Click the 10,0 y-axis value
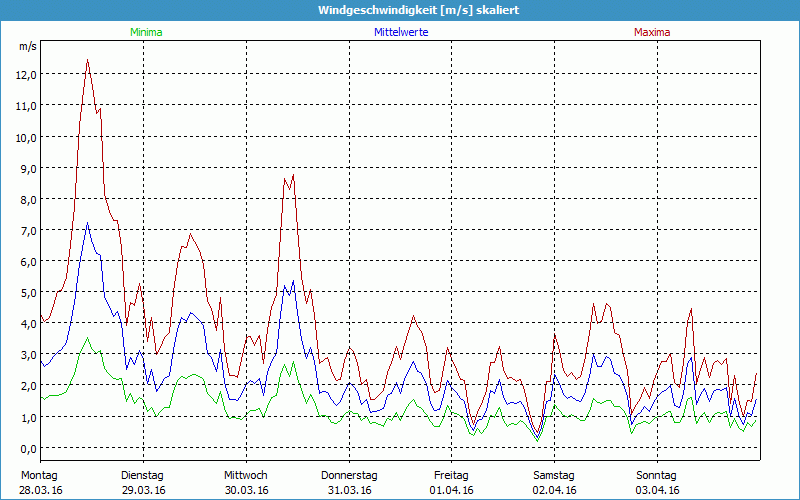 pos(27,137)
